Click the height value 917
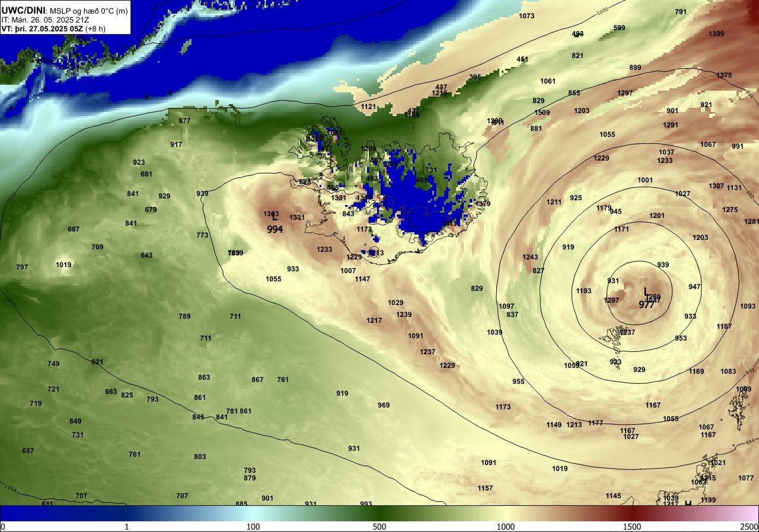Image resolution: width=759 pixels, height=532 pixels. (176, 145)
